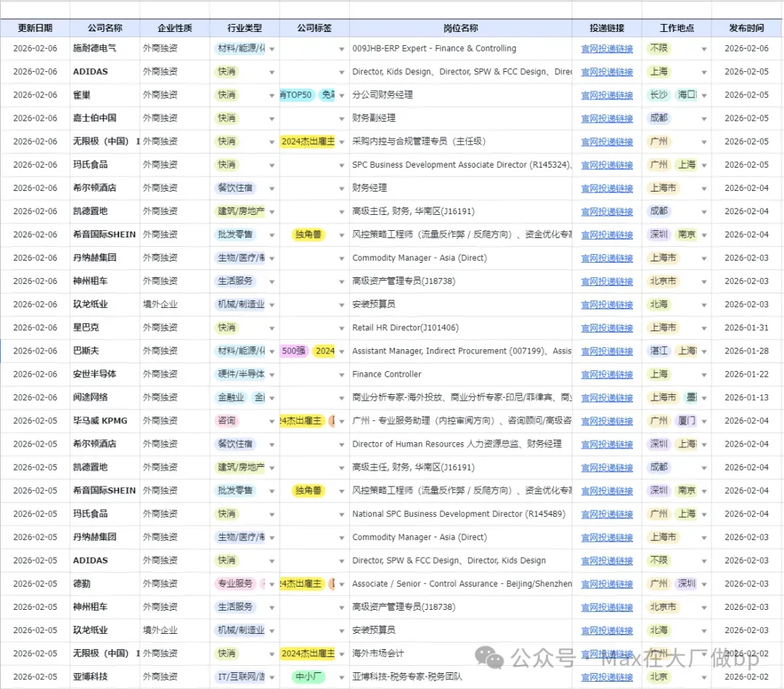Click the 厦门 location chip in 毕马威 row
The height and width of the screenshot is (689, 784).
[687, 421]
